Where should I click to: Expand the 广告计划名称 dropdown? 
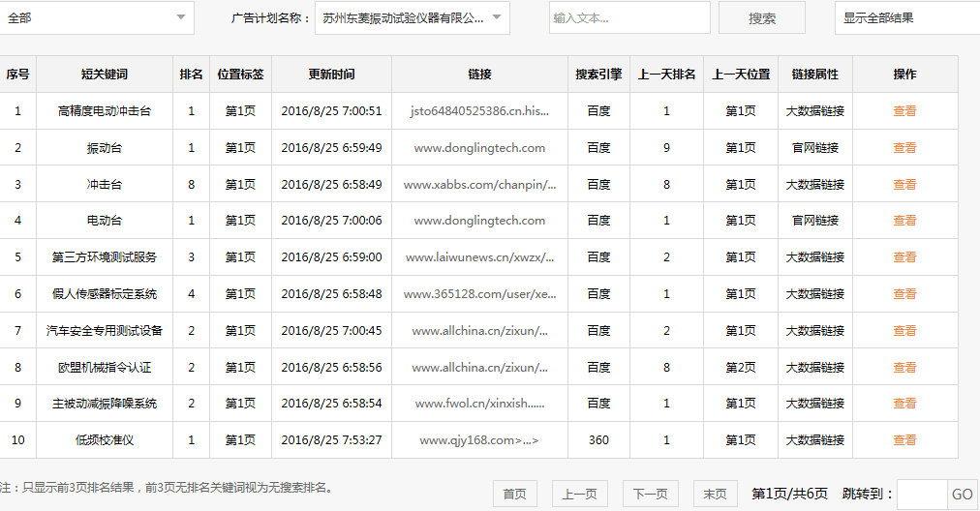[413, 18]
